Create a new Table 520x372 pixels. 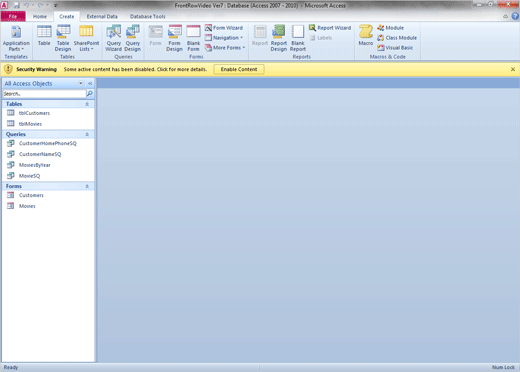[44, 35]
